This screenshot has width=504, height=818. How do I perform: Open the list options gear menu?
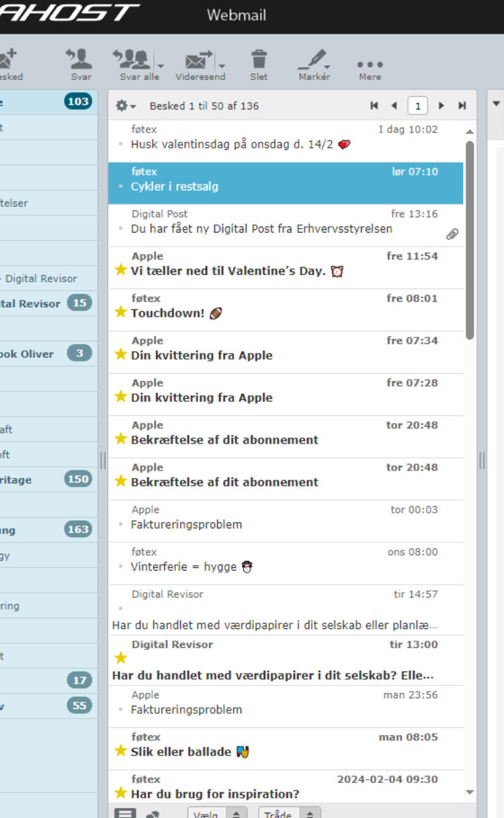125,106
